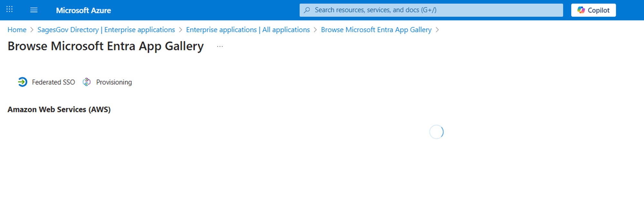Click the Provisioning sync icon
Screen dimensions: 644x198
(87, 82)
